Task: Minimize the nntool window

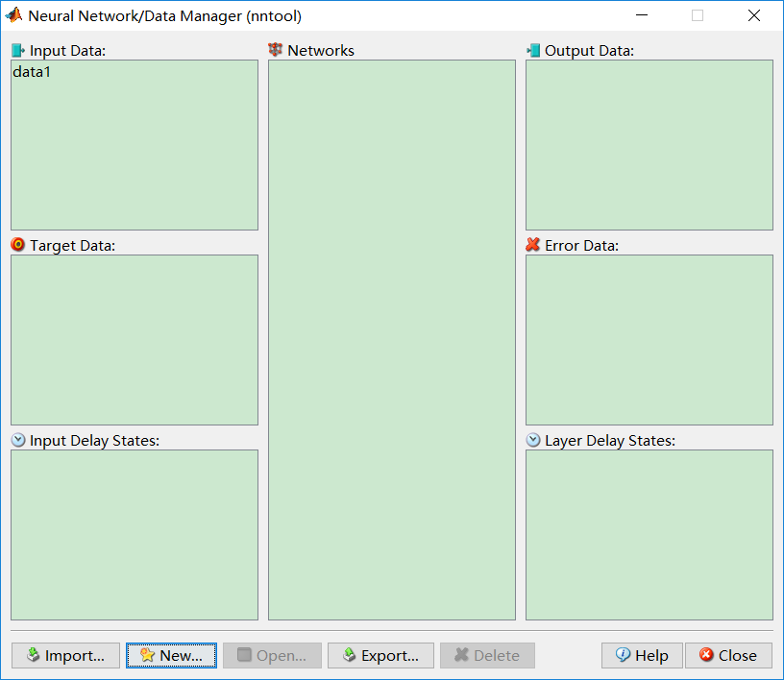Action: tap(642, 15)
